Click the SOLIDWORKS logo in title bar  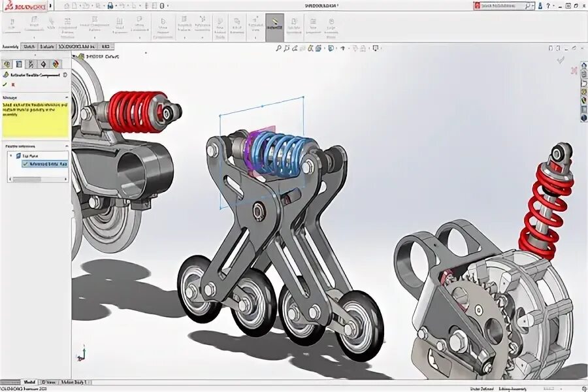click(25, 6)
